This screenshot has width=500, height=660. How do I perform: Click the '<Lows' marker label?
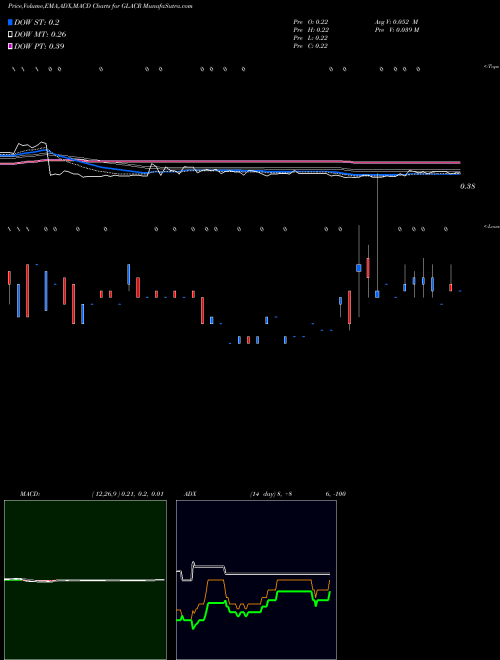pos(491,226)
